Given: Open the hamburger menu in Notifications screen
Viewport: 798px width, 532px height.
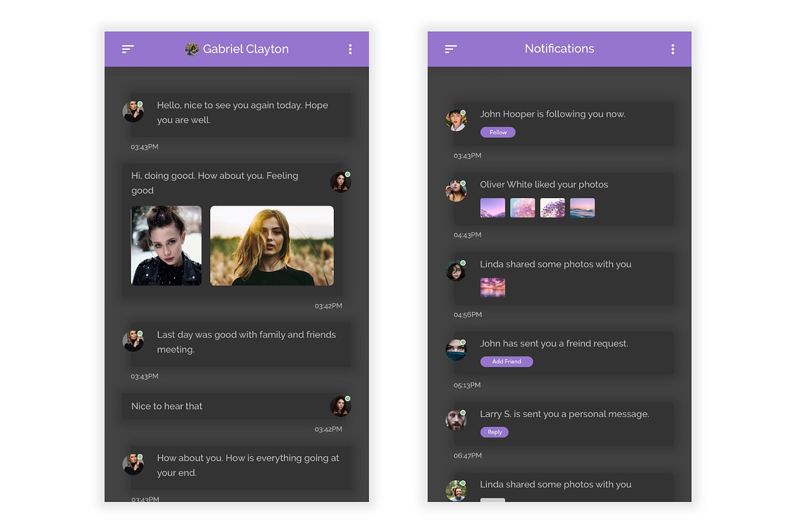Looking at the screenshot, I should 451,49.
